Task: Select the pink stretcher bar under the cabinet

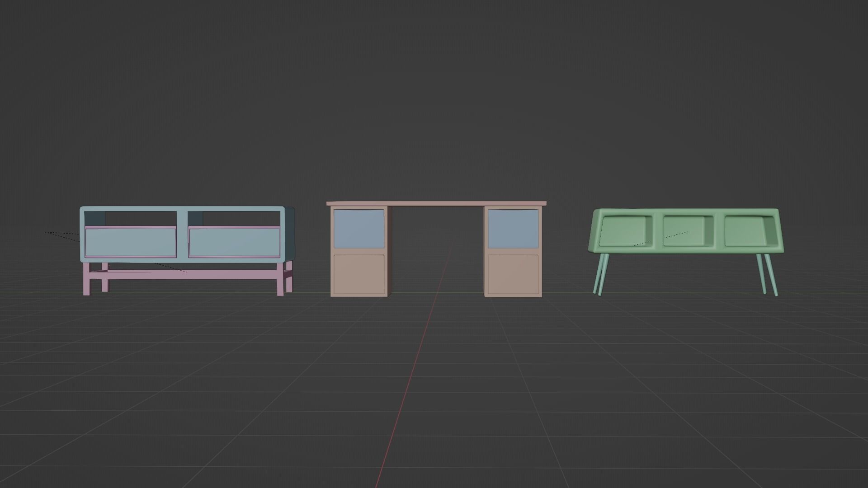Action: point(184,275)
